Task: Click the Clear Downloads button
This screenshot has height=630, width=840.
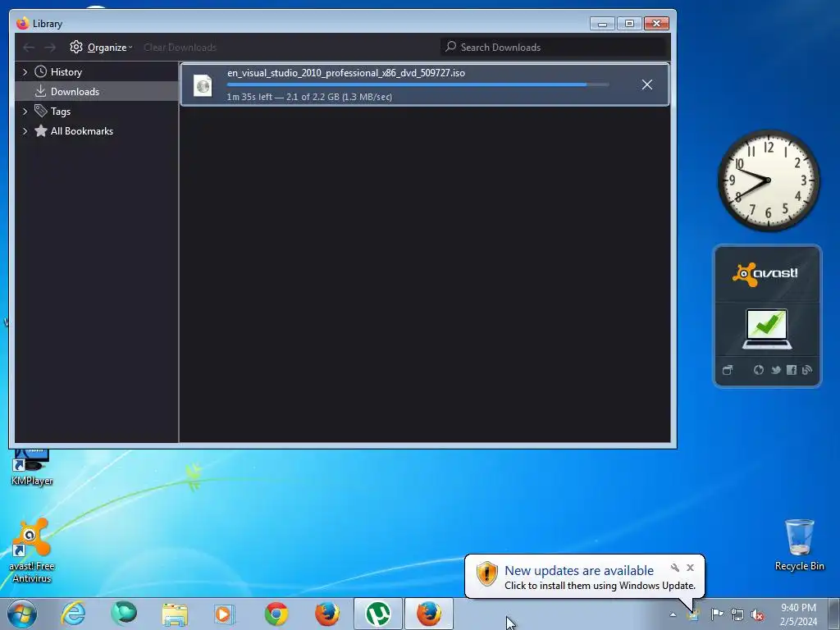Action: [180, 47]
